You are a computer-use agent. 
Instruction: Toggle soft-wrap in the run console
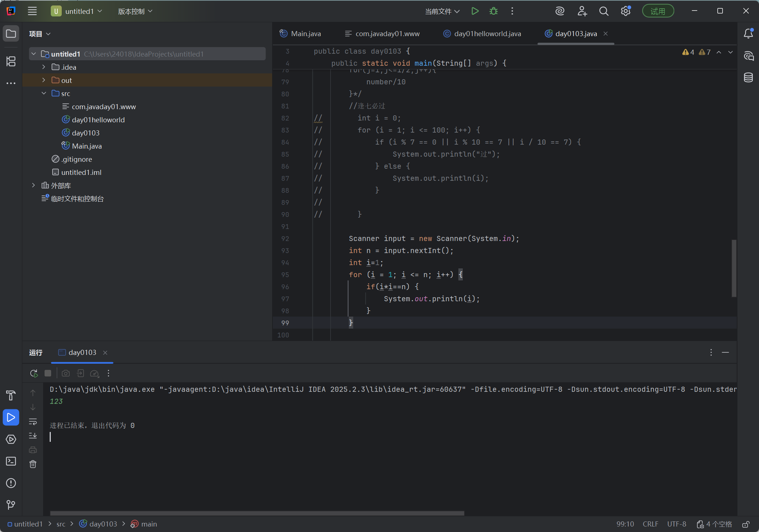coord(33,421)
